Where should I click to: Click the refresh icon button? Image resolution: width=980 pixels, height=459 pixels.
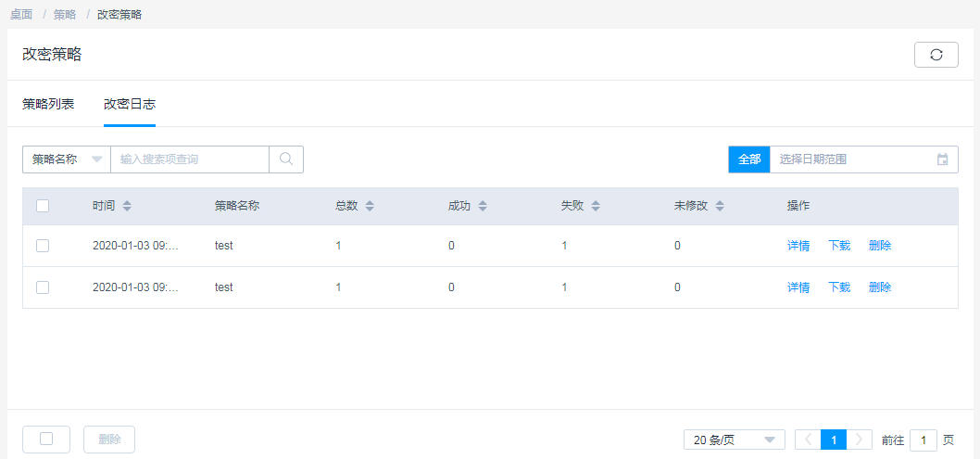click(936, 55)
